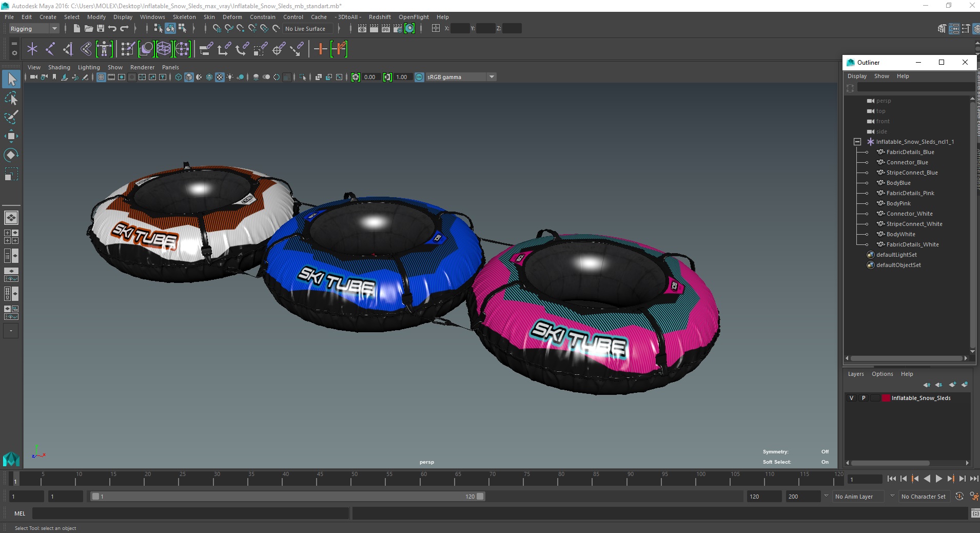Click the MEL command line input

tap(191, 513)
